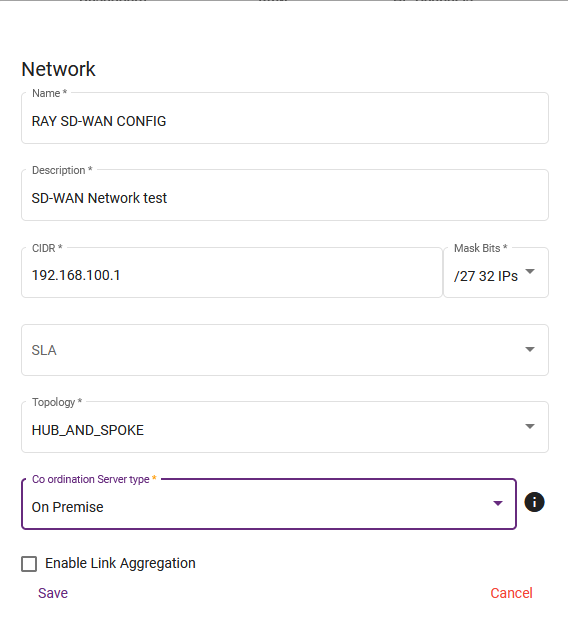Click the SLA placeholder text
The height and width of the screenshot is (634, 568).
44,350
